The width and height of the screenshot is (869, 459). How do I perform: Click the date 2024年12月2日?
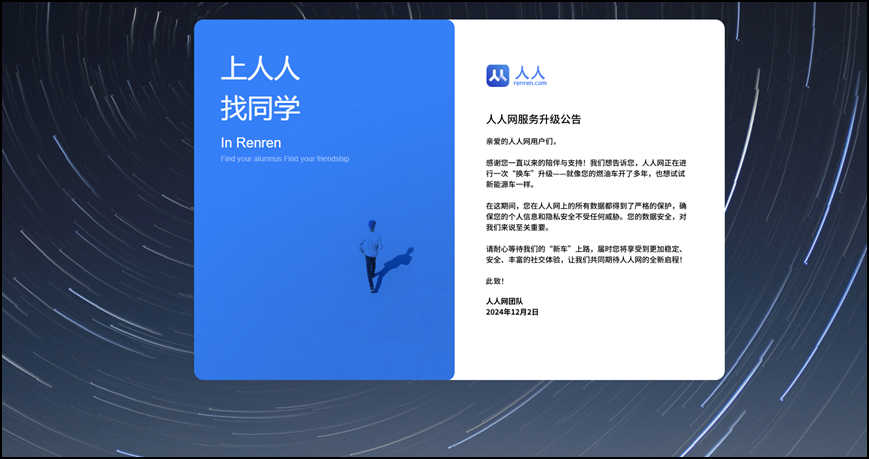(512, 312)
